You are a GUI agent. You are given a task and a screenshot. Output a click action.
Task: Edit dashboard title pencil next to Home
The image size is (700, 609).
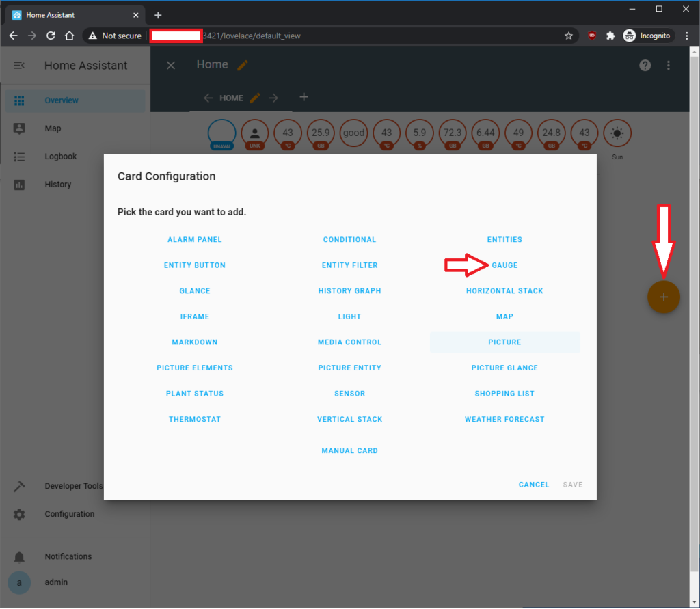243,66
